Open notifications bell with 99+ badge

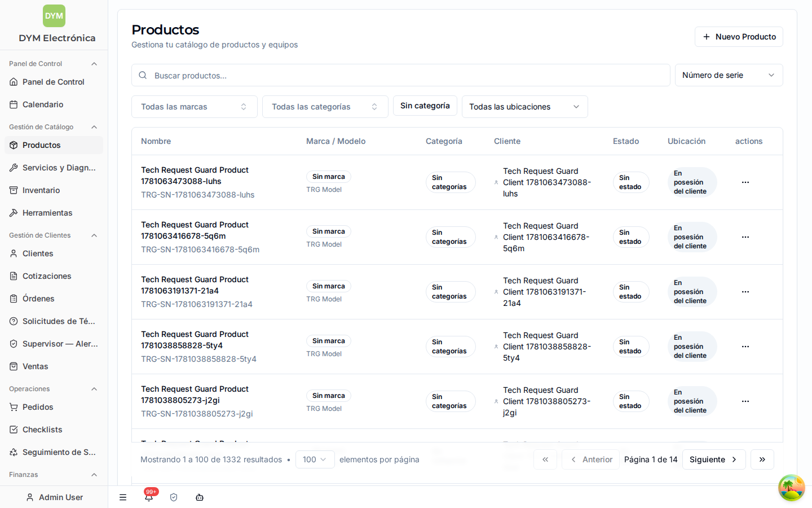pos(149,497)
